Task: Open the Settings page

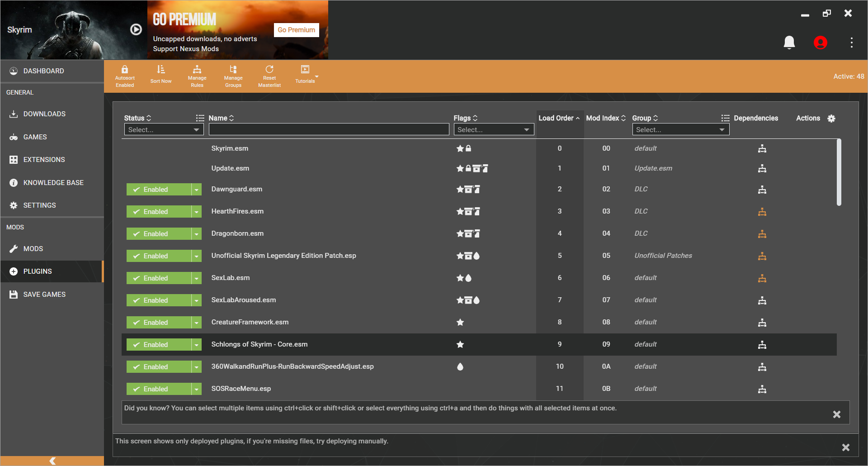Action: tap(52, 205)
